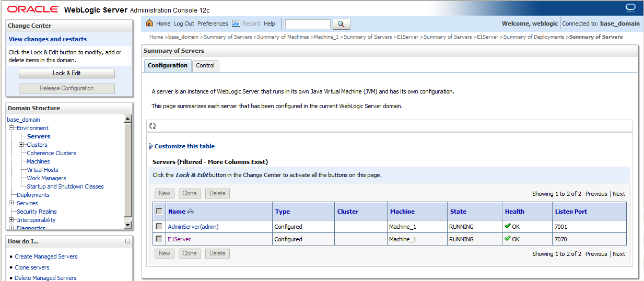Check the E1Server row checkbox

pos(159,239)
